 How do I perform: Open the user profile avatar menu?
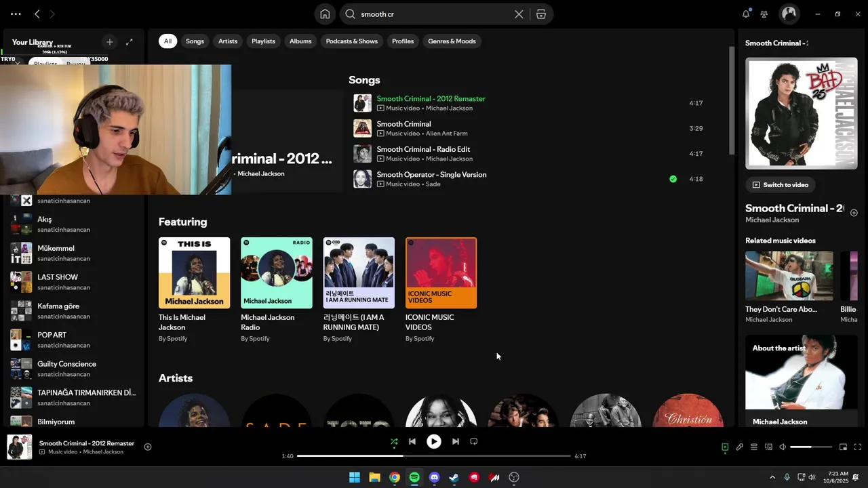click(789, 14)
